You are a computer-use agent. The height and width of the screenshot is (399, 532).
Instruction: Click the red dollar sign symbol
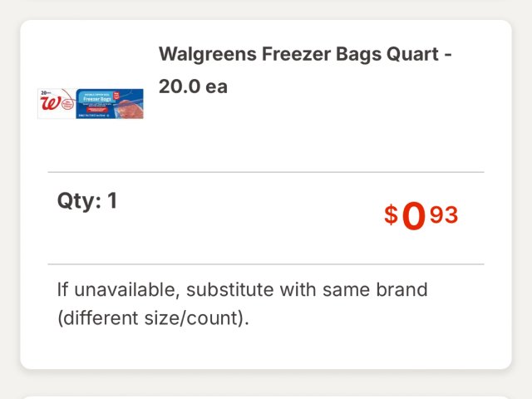click(391, 215)
